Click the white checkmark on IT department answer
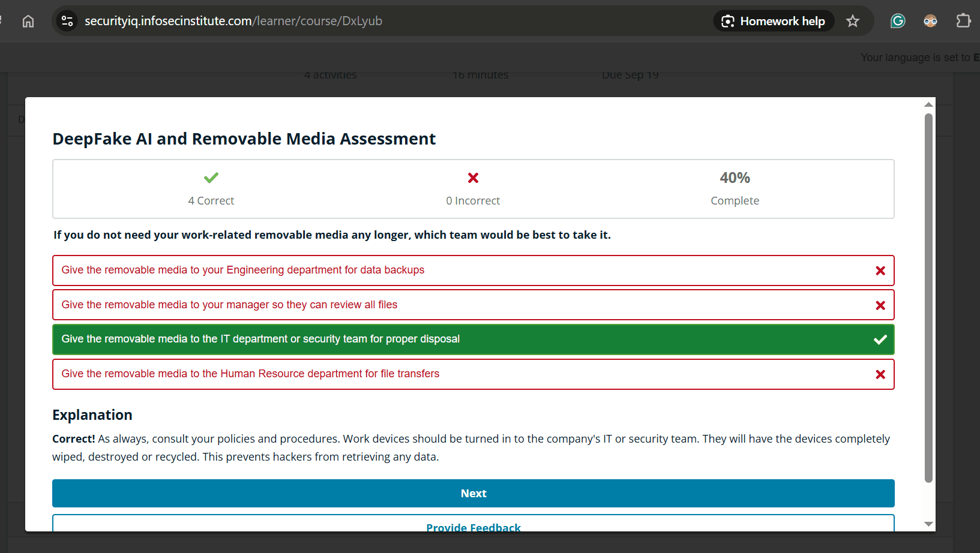980x553 pixels. [880, 340]
